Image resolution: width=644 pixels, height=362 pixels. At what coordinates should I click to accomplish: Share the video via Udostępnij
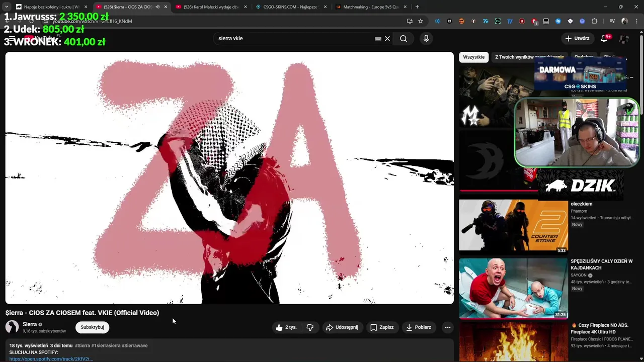coord(342,327)
